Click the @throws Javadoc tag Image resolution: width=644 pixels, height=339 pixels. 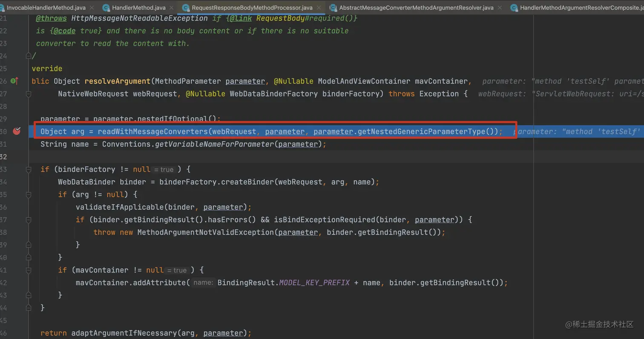[x=52, y=18]
